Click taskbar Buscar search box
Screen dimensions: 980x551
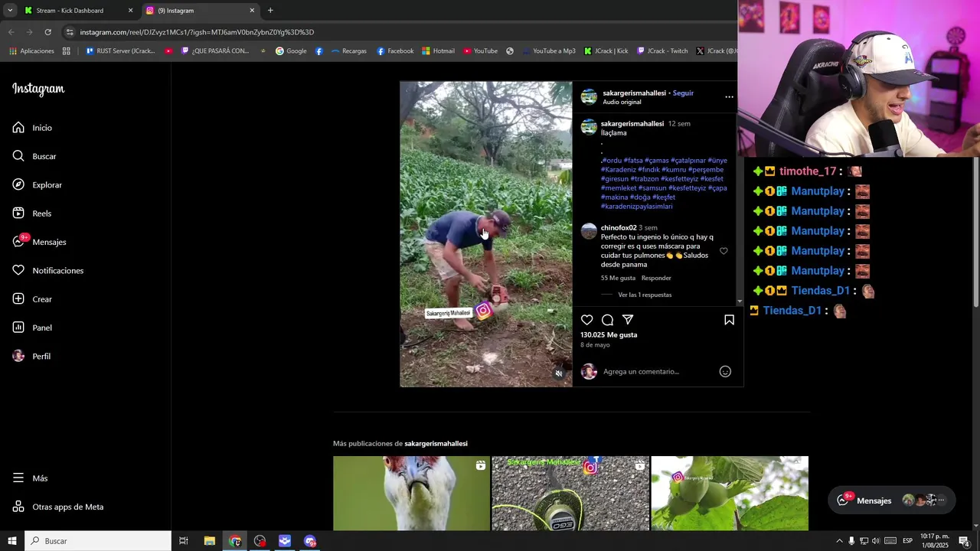(98, 541)
